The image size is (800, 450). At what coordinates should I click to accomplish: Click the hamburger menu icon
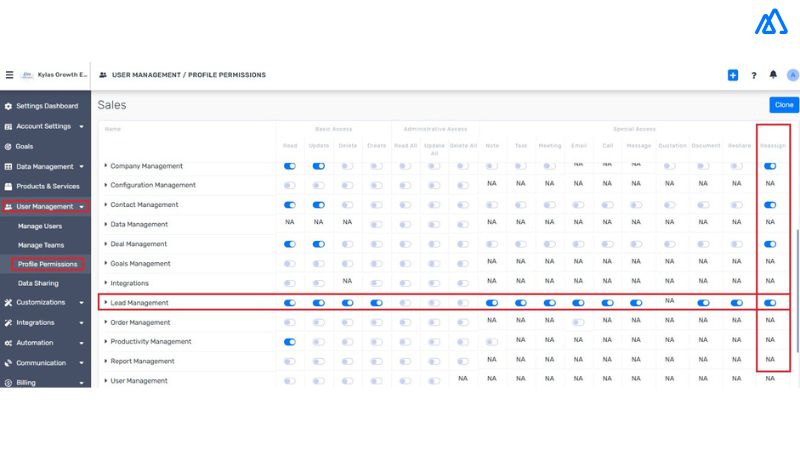coord(10,75)
